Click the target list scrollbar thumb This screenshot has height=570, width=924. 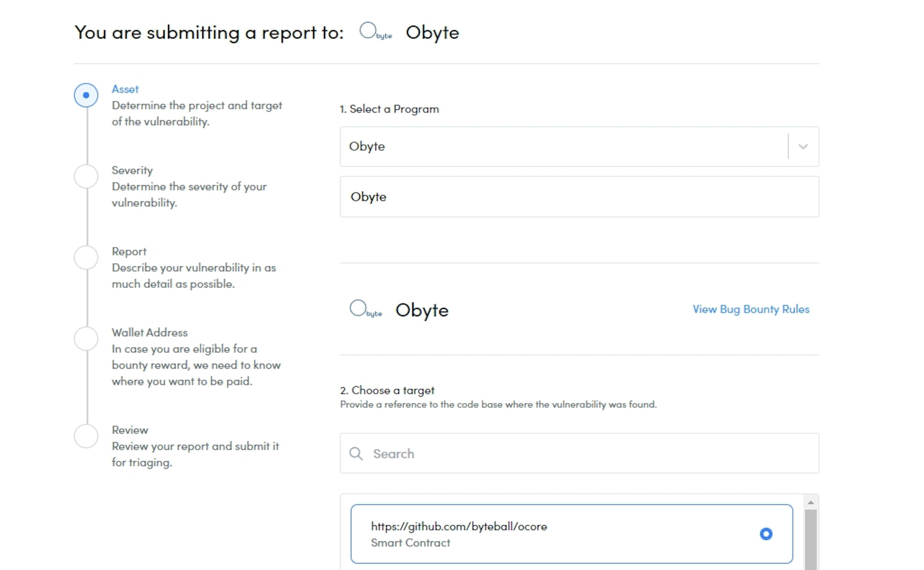tap(811, 540)
